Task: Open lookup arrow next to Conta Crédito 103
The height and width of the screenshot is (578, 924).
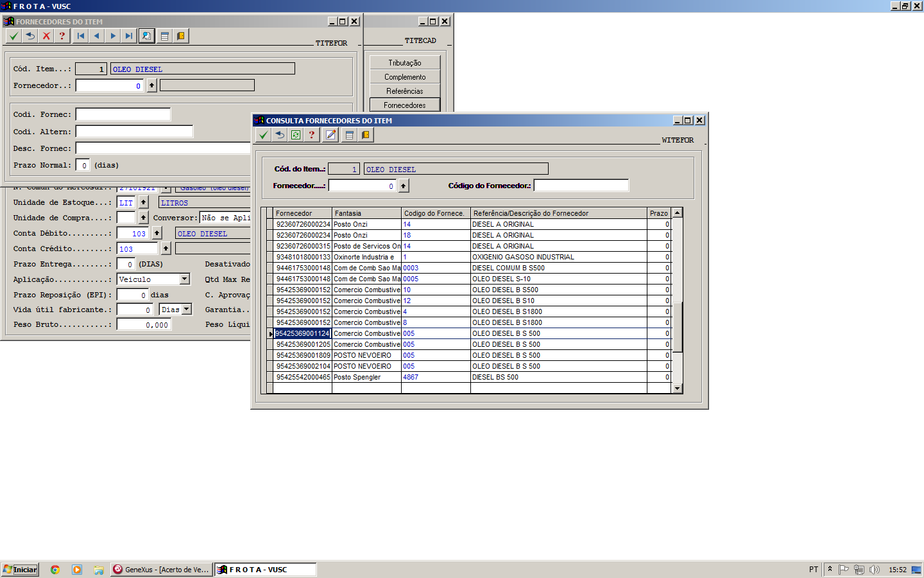Action: coord(166,249)
